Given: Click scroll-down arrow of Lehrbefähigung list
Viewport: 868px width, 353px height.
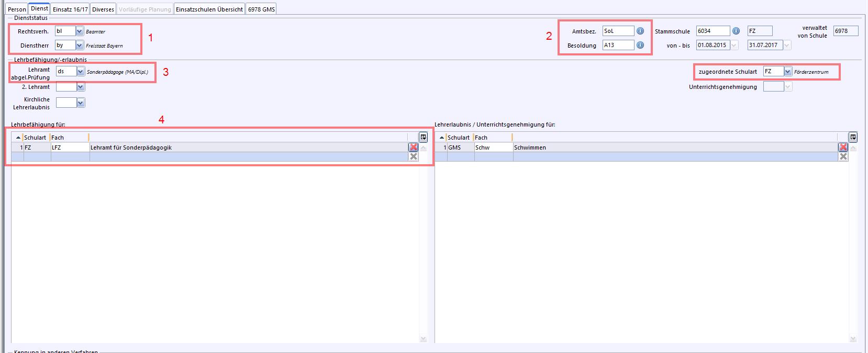Looking at the screenshot, I should [424, 339].
